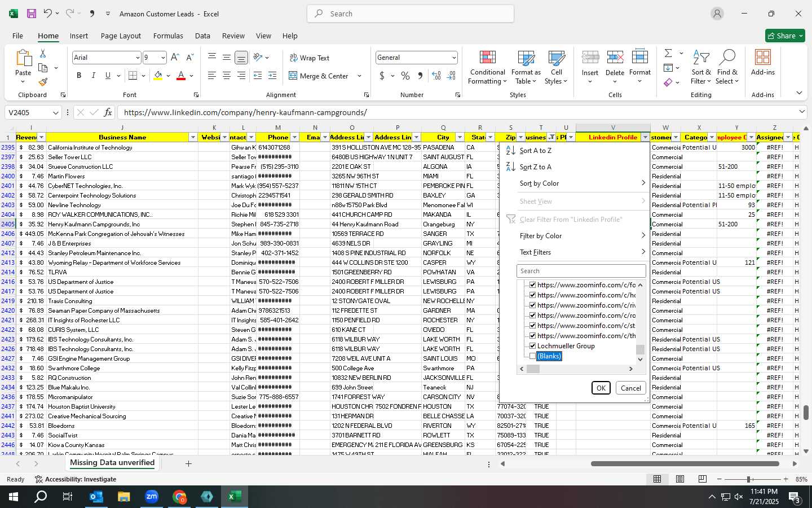Open the Data ribbon tab
This screenshot has height=508, width=812.
[202, 36]
